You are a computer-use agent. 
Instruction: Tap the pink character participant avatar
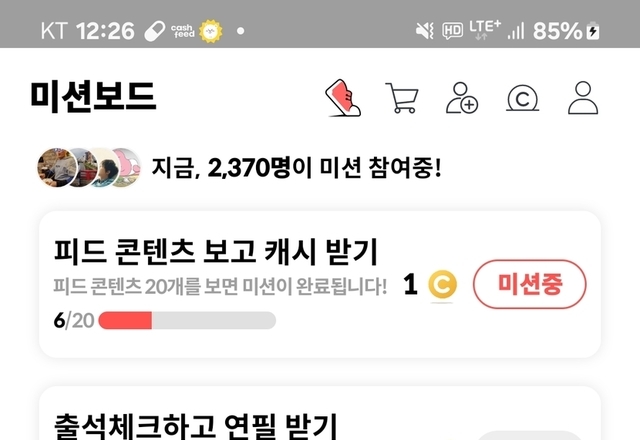point(127,167)
